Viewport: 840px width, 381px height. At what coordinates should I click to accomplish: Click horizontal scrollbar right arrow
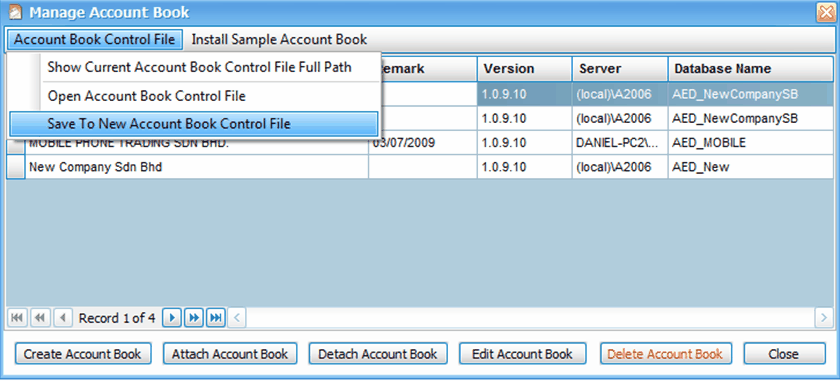click(824, 318)
